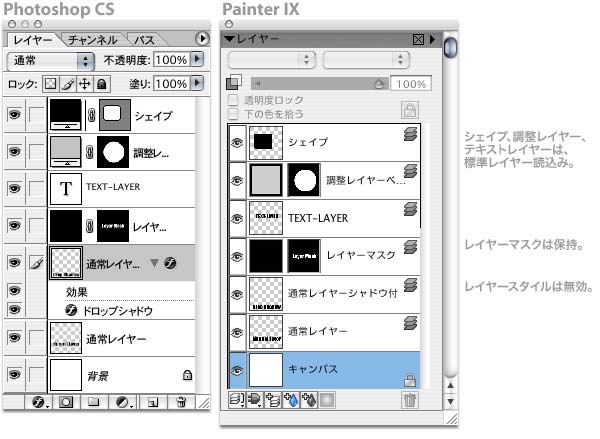The height and width of the screenshot is (439, 600).
Task: Click the lock image pixels brush icon
Action: tap(67, 85)
